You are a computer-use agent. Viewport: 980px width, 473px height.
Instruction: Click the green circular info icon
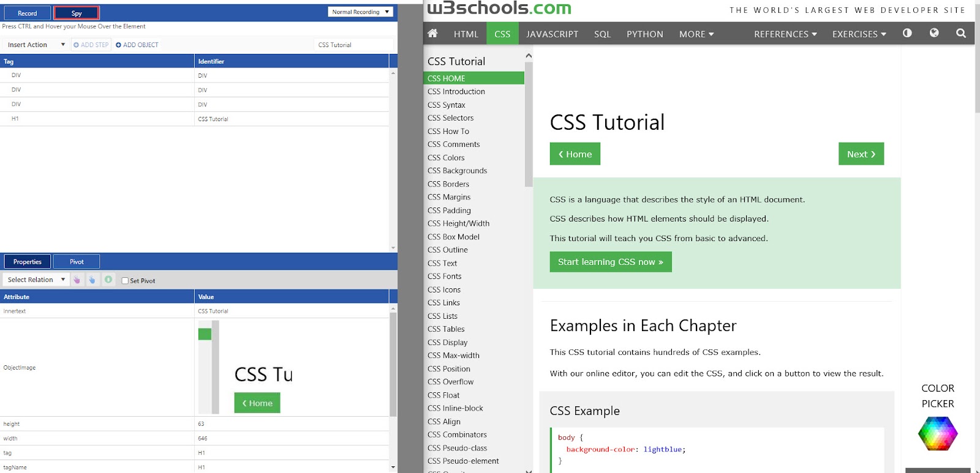click(108, 280)
